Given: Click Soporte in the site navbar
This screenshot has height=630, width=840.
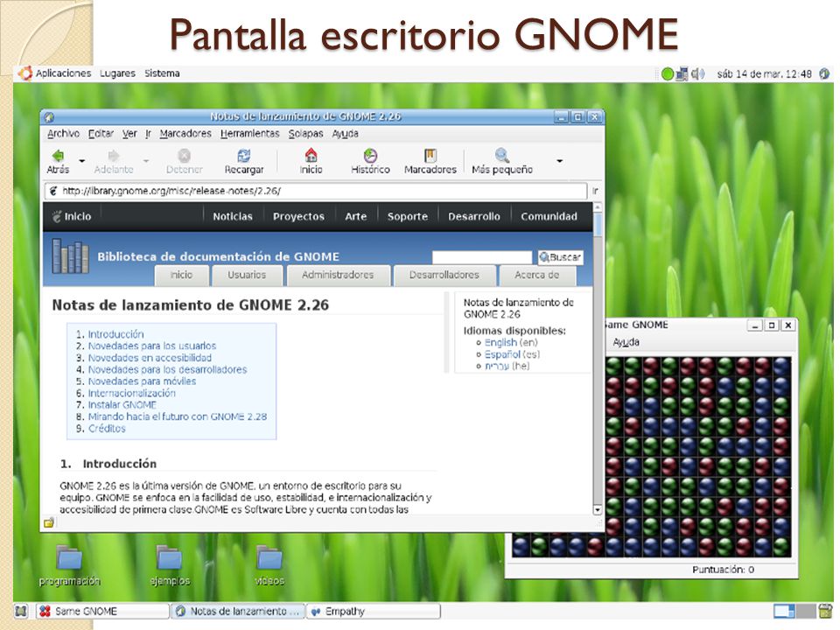Looking at the screenshot, I should click(408, 216).
